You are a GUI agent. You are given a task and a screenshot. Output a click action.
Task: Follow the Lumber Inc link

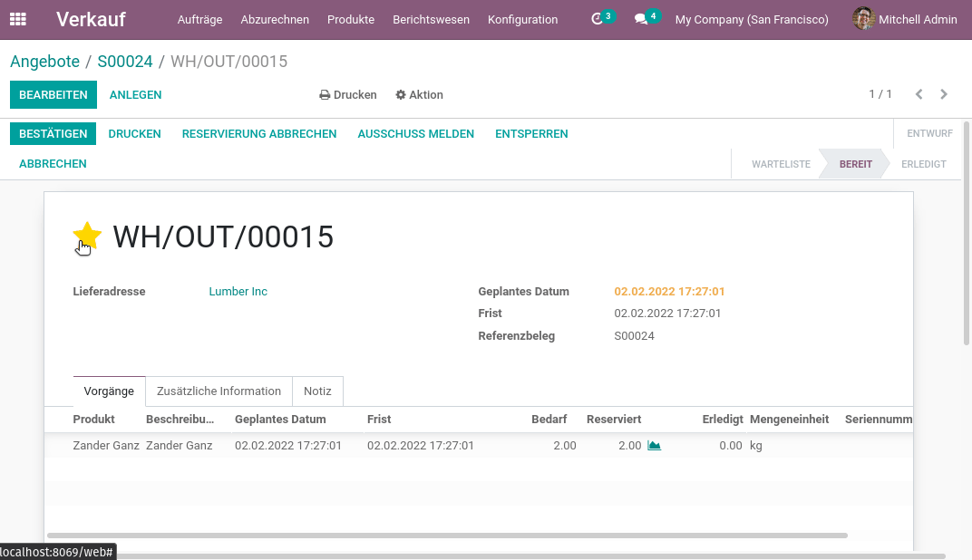(238, 291)
